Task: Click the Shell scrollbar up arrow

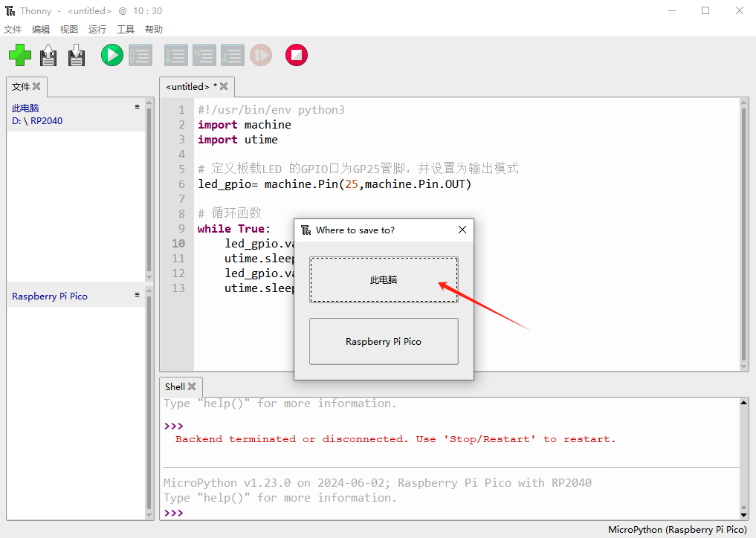Action: pyautogui.click(x=744, y=402)
